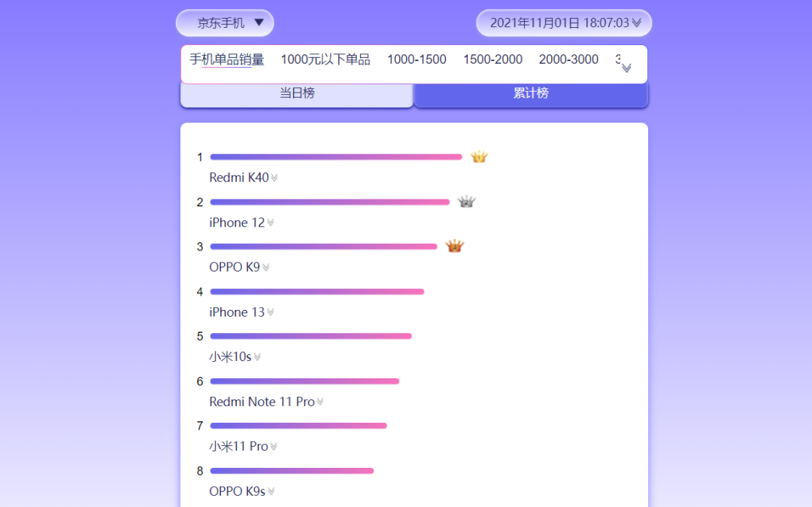Expand the chevron beside OPPO K9
The image size is (812, 507).
[265, 268]
